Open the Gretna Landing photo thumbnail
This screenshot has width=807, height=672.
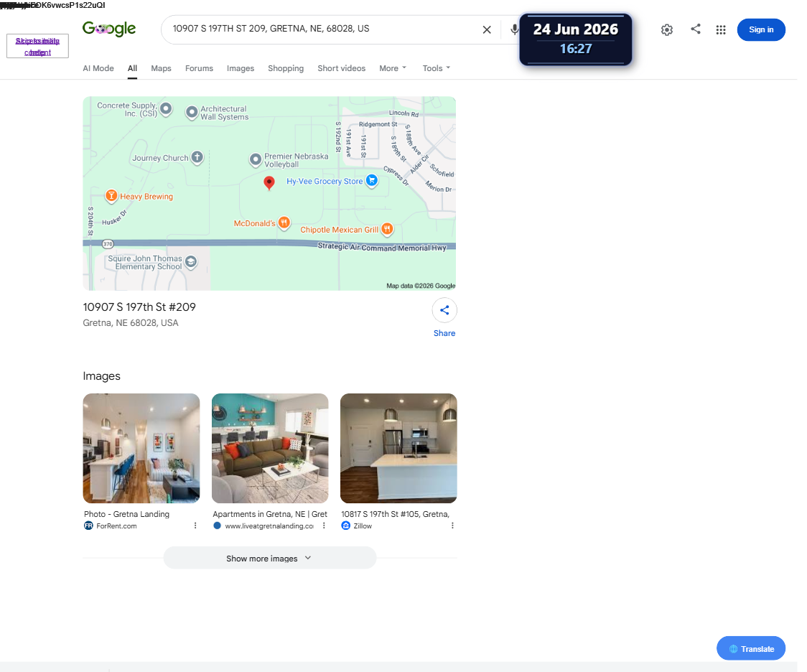pyautogui.click(x=141, y=448)
